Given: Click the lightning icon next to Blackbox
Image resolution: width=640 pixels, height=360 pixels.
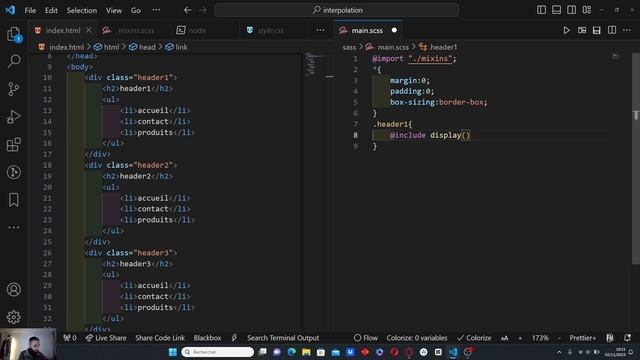Looking at the screenshot, I should pos(234,338).
